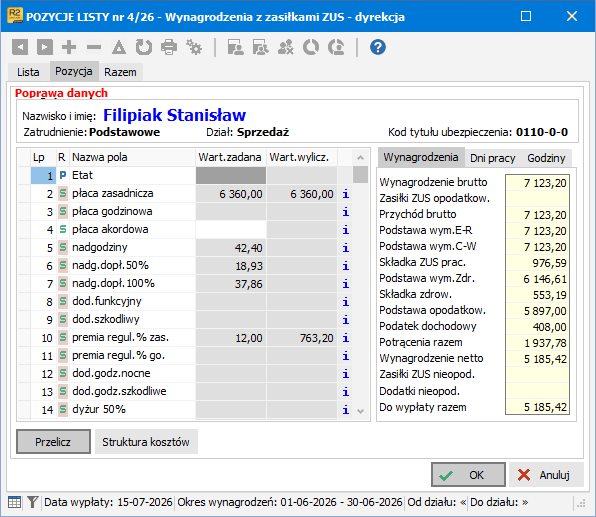This screenshot has width=596, height=517.
Task: Click the single employee card icon
Action: coord(236,48)
